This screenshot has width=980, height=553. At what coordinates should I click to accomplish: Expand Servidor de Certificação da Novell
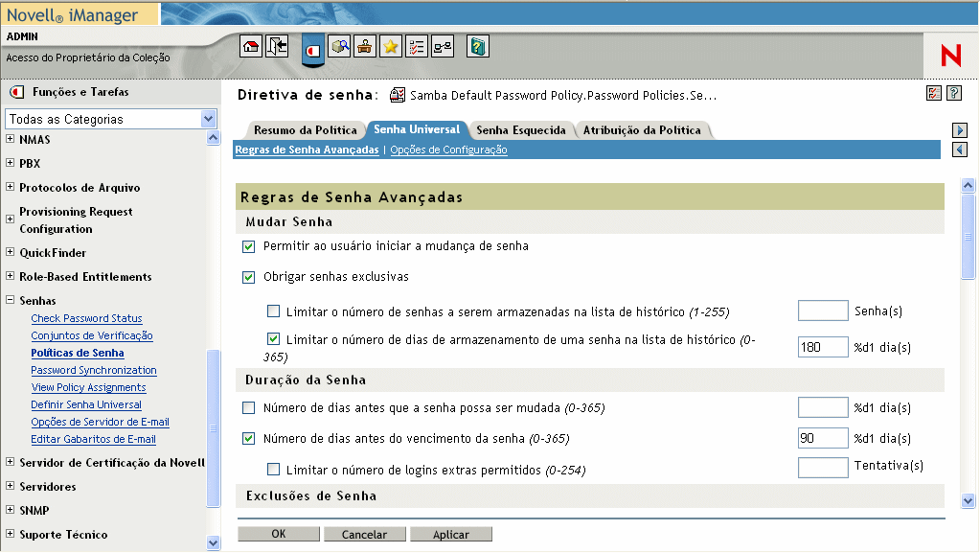(10, 462)
